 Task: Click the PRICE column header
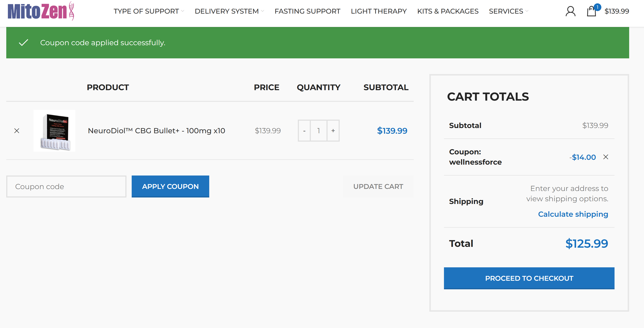point(267,87)
